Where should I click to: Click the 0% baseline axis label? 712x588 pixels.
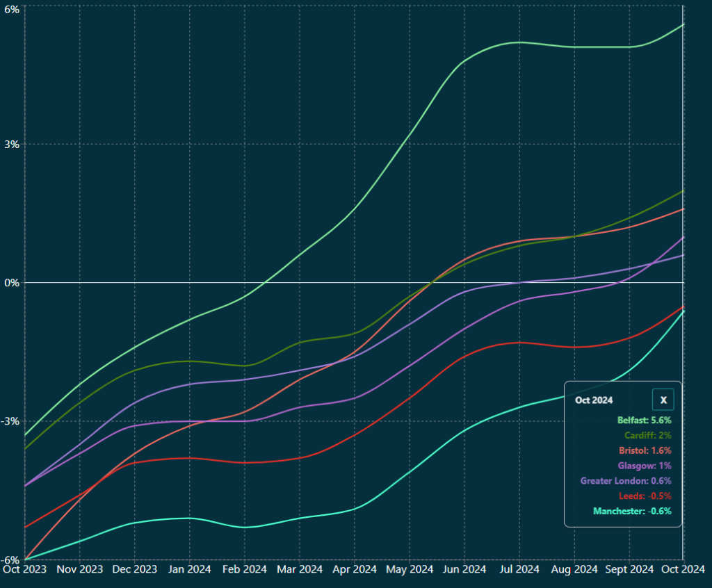tap(12, 283)
